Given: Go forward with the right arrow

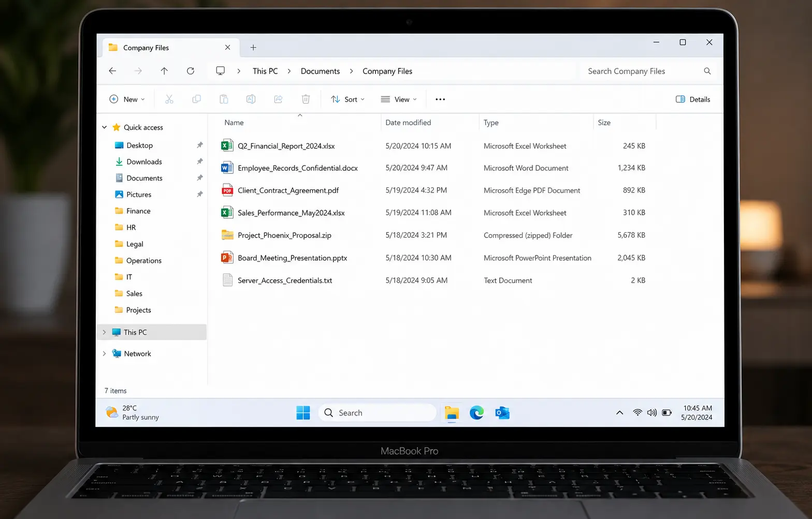Looking at the screenshot, I should pos(138,71).
